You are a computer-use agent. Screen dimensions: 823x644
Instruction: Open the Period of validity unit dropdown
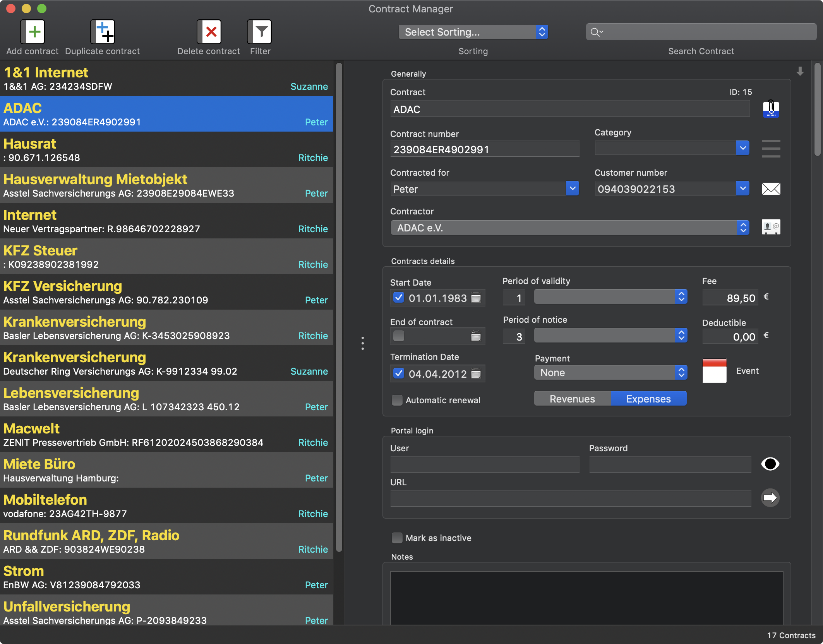(x=610, y=297)
